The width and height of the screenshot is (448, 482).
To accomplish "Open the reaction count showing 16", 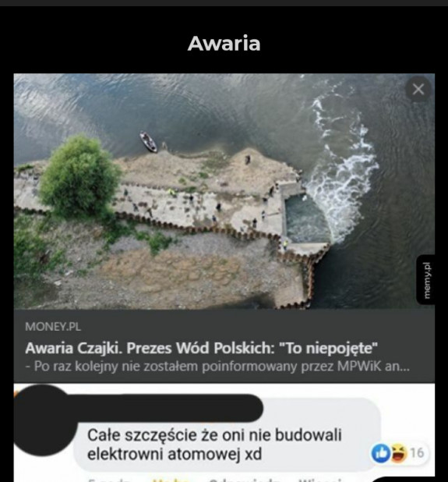I will (x=417, y=453).
